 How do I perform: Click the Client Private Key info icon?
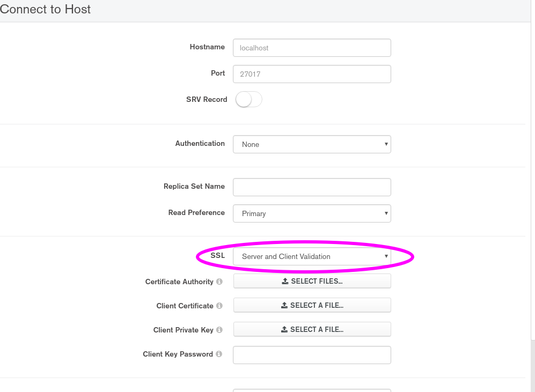pos(219,330)
